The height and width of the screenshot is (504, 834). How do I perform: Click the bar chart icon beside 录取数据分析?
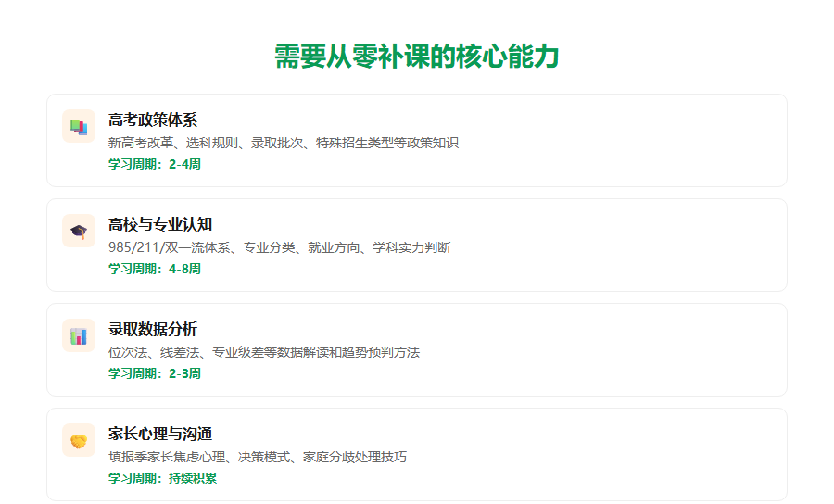(x=79, y=336)
